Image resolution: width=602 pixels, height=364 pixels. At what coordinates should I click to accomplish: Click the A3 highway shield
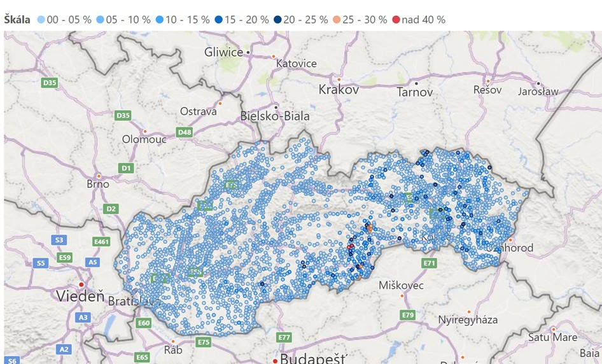(x=83, y=317)
